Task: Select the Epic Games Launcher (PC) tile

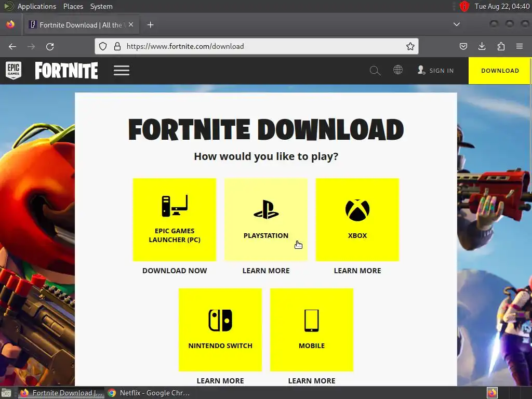Action: (175, 220)
